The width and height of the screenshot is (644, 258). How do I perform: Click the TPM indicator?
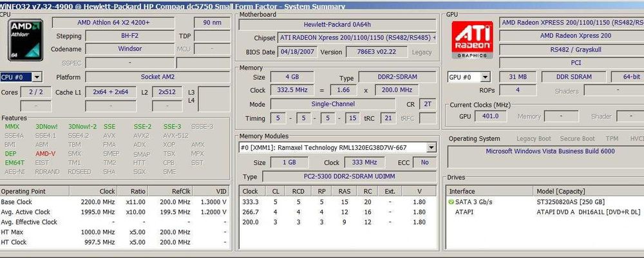(612, 138)
